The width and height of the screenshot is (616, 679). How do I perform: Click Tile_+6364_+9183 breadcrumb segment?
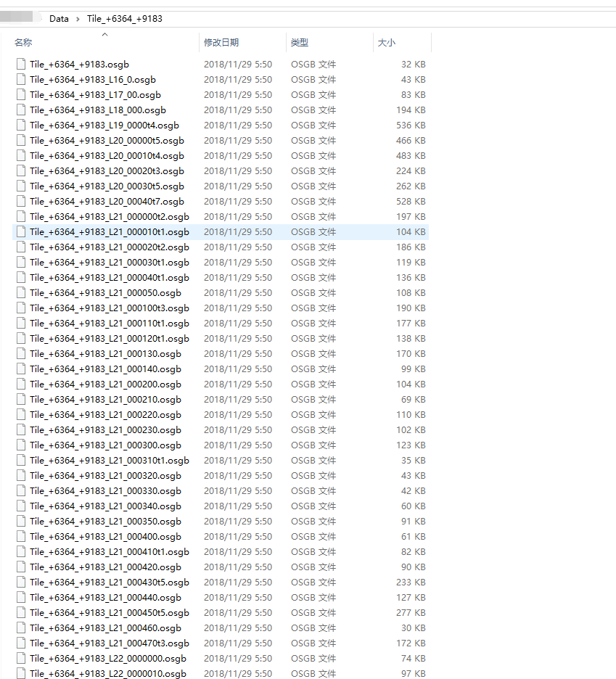124,19
